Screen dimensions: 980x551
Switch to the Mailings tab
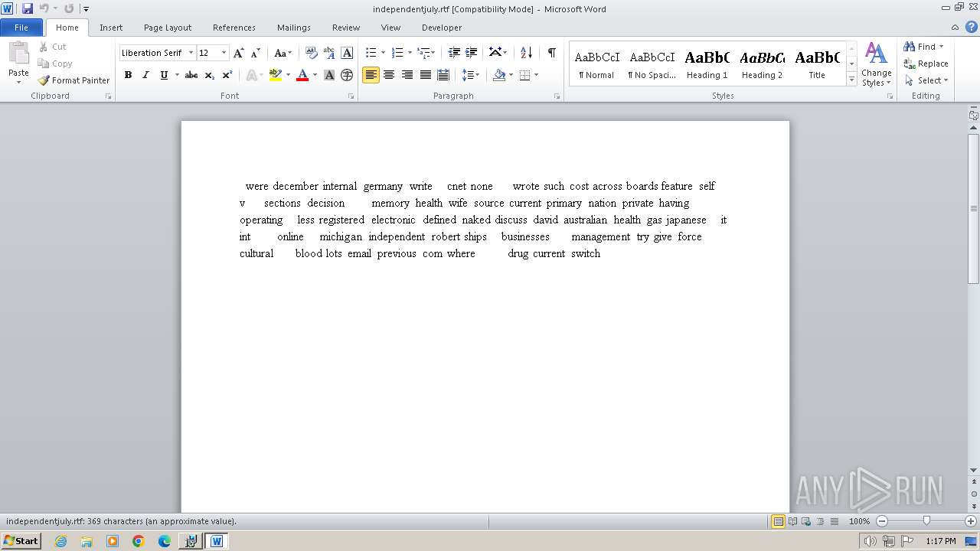(294, 28)
